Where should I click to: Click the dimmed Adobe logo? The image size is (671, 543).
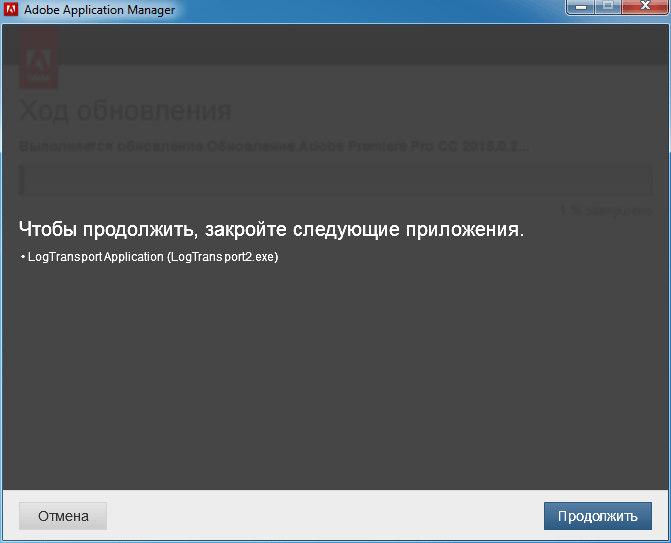[x=39, y=58]
